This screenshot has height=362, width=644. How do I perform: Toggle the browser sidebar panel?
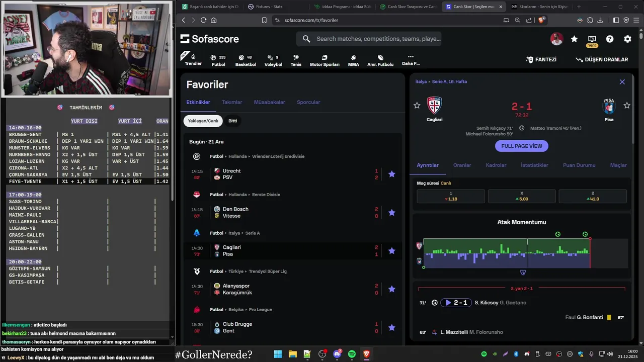[x=616, y=20]
